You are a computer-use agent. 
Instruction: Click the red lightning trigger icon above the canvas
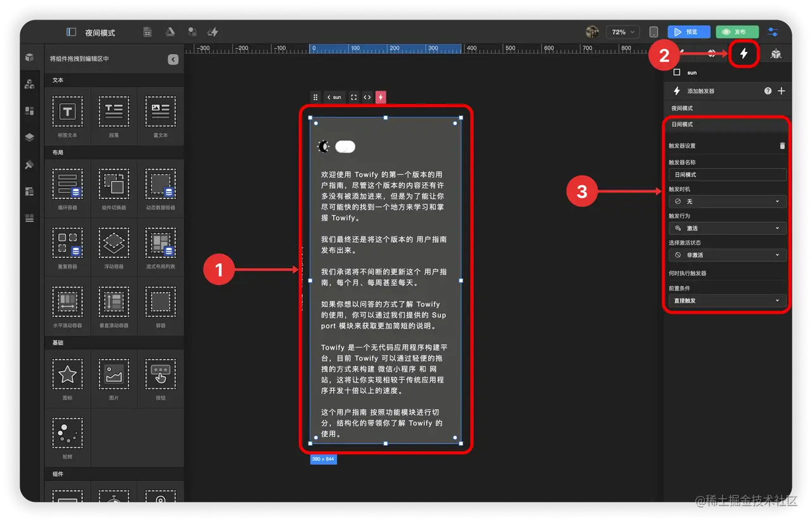pos(381,97)
